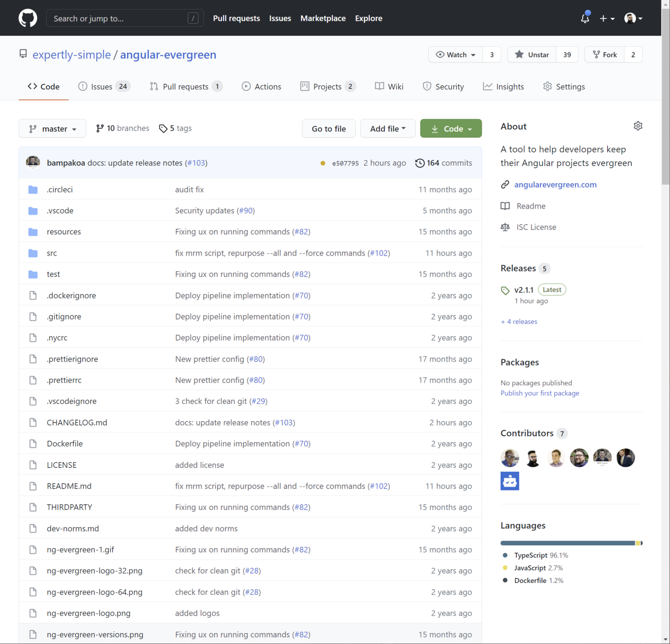Open the README.md file

coord(69,486)
